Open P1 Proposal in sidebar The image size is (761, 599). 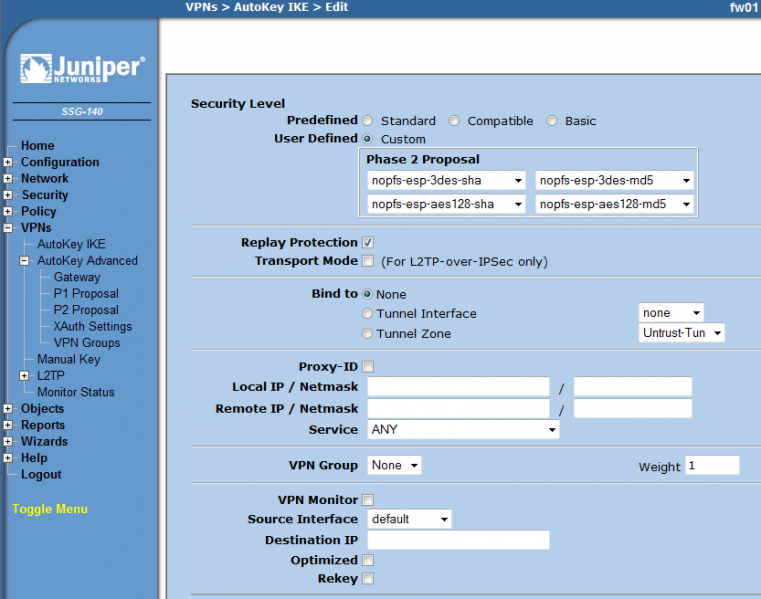coord(86,294)
